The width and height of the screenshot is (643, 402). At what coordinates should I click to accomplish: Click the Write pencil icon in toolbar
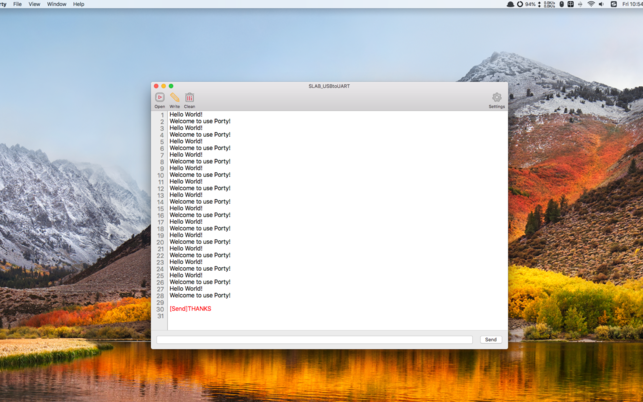175,98
